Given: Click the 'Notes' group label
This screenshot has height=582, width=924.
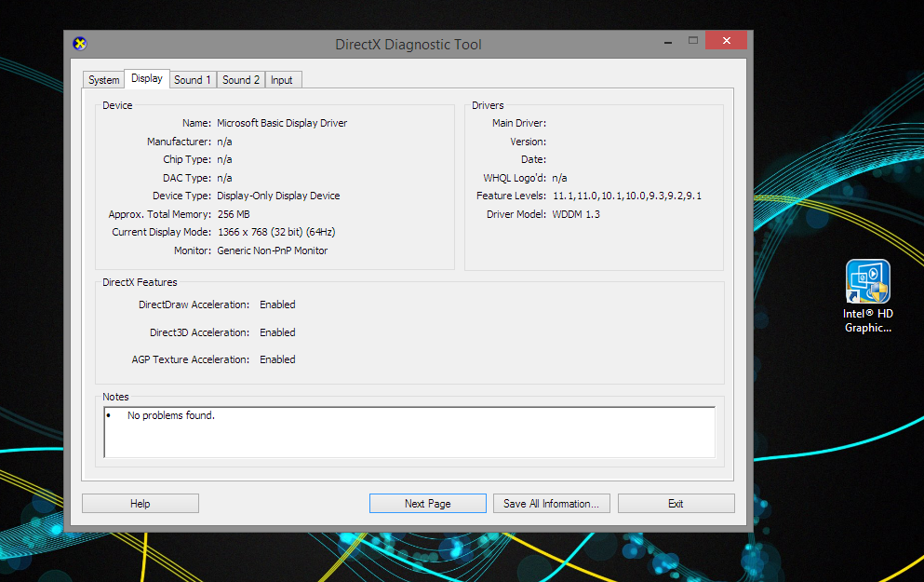Looking at the screenshot, I should pos(115,397).
